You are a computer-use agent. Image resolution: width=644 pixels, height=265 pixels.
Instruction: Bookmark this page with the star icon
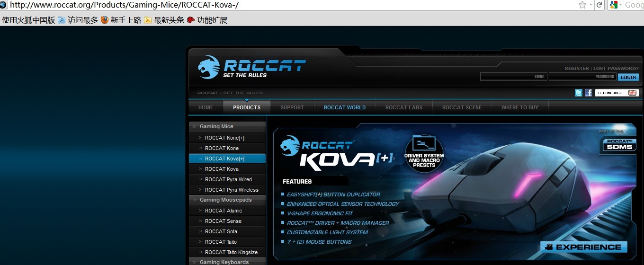pyautogui.click(x=582, y=5)
